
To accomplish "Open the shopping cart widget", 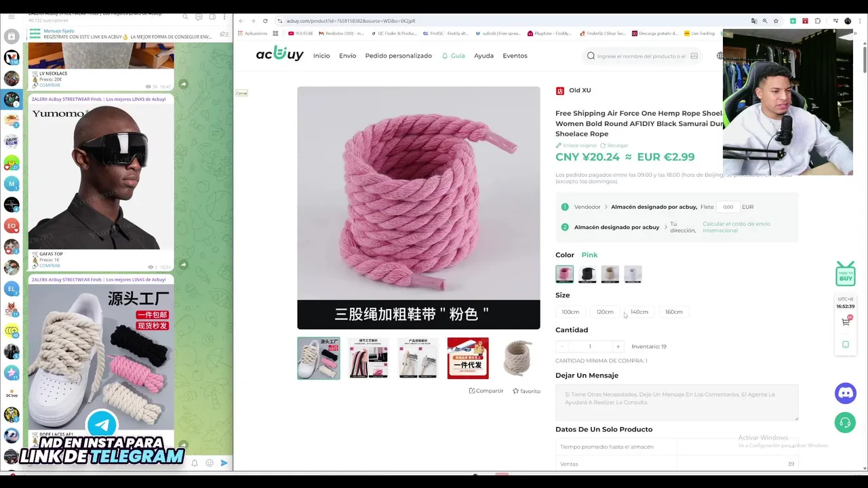I will pyautogui.click(x=846, y=322).
